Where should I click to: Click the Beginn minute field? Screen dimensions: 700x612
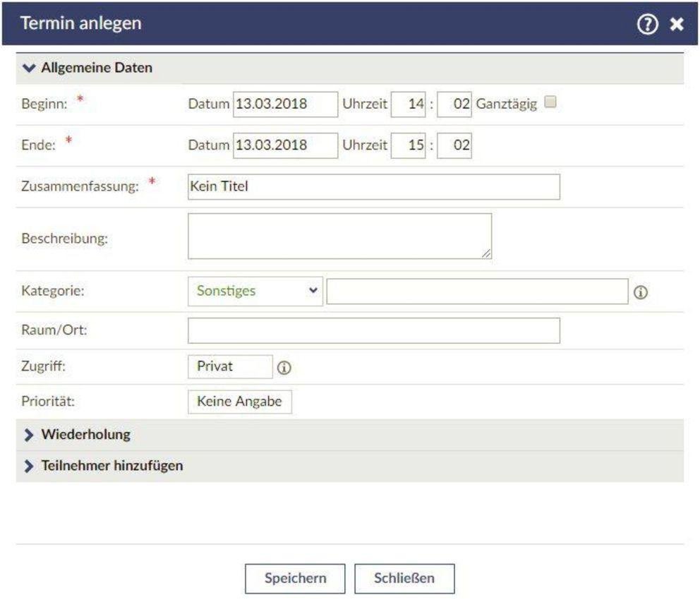point(454,104)
